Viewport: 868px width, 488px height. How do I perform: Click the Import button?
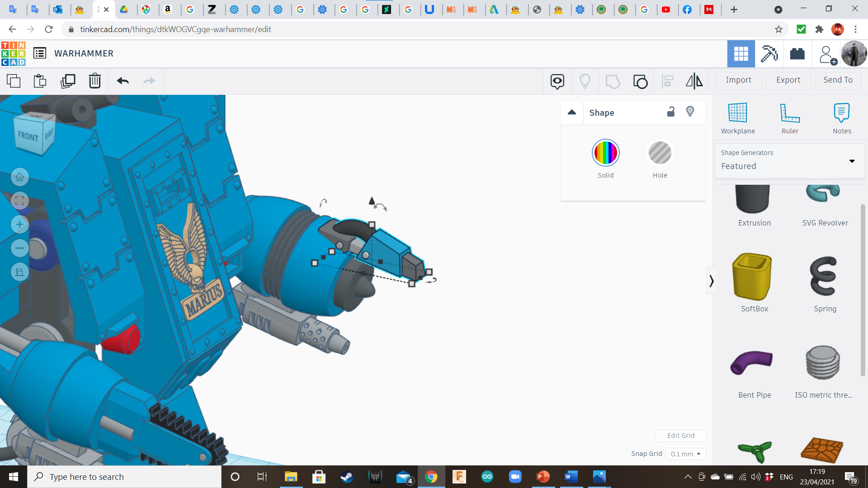738,80
